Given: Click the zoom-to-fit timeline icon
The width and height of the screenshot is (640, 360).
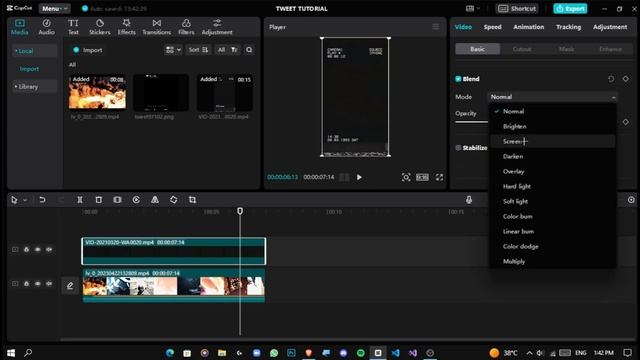Looking at the screenshot, I should [631, 200].
